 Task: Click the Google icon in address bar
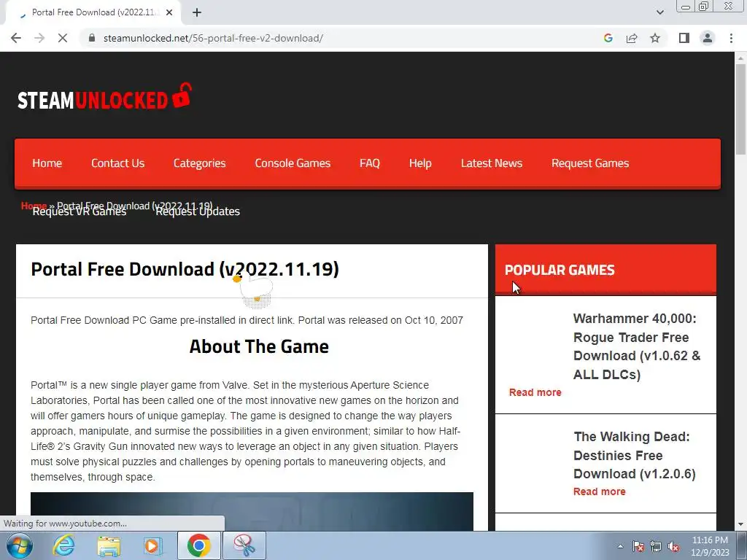tap(608, 38)
